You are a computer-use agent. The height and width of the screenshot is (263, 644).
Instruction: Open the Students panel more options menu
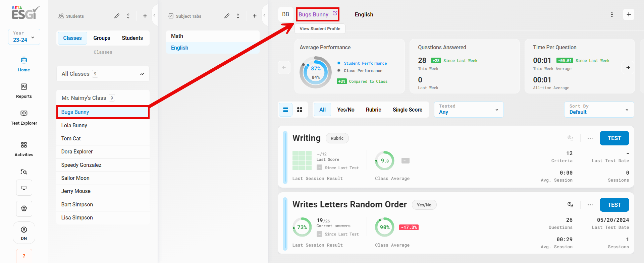pos(128,16)
